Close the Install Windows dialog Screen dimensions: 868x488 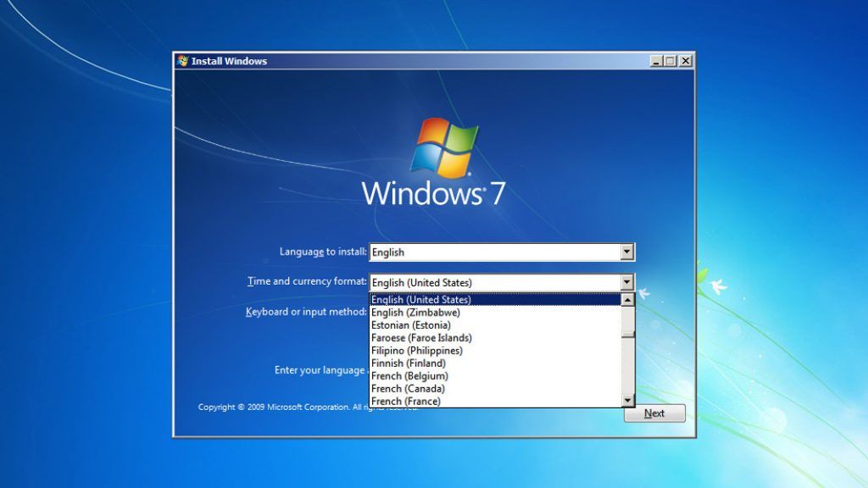tap(685, 61)
